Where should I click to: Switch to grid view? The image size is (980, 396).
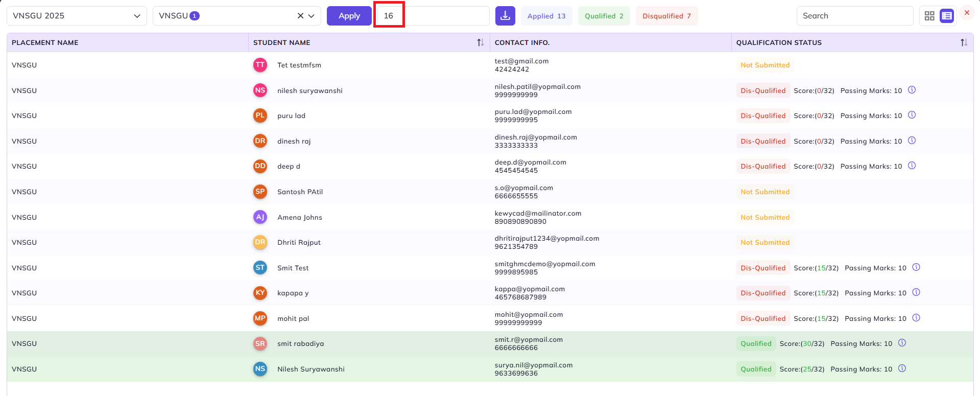(929, 16)
